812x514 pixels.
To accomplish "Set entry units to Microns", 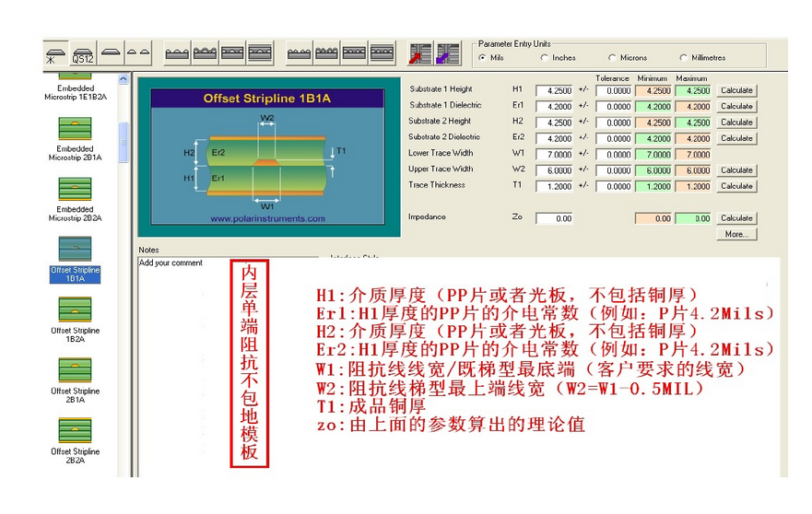I will pyautogui.click(x=628, y=57).
